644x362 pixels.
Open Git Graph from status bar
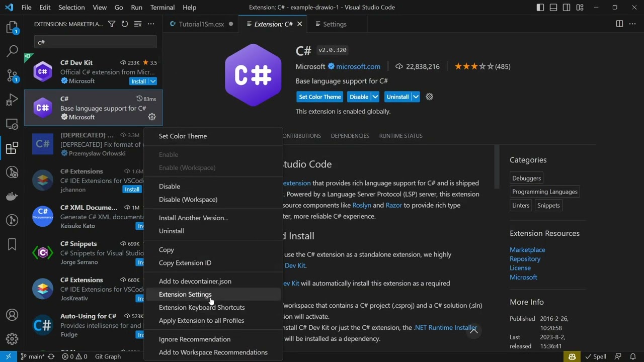coord(108,356)
